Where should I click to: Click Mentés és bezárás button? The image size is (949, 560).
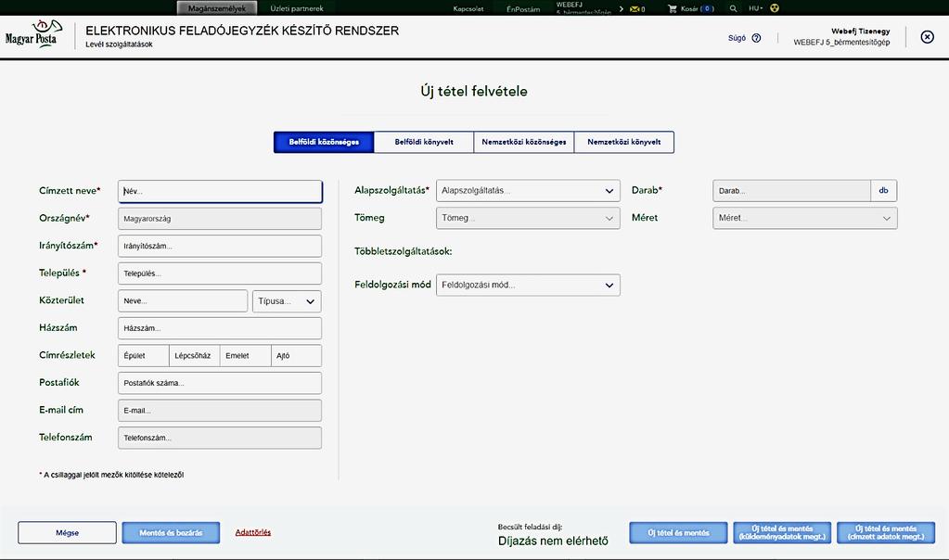pyautogui.click(x=171, y=533)
